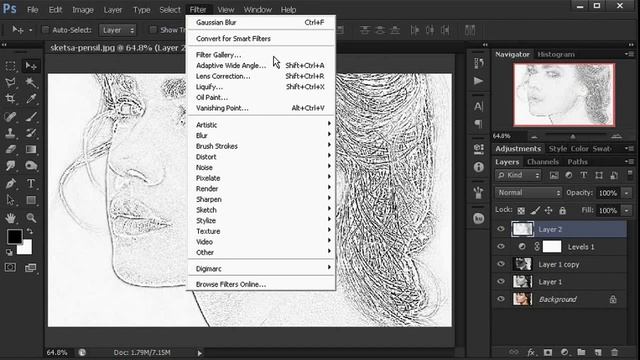Screen dimensions: 640x360
Task: Select the Gradient tool
Action: click(x=31, y=149)
